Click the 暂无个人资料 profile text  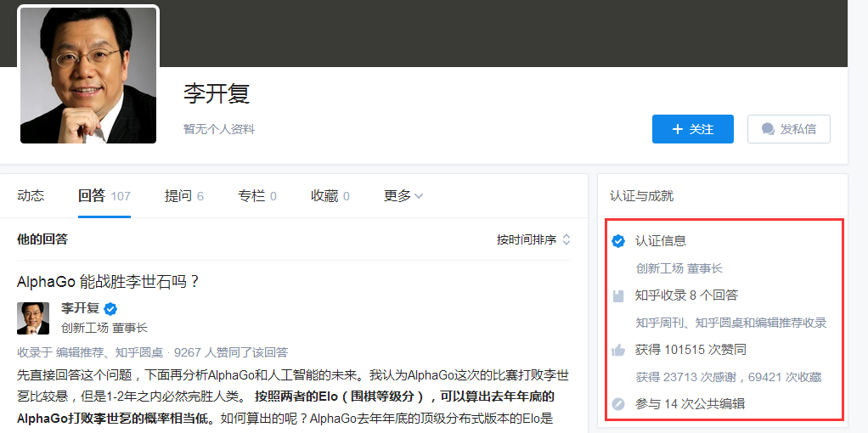(219, 130)
